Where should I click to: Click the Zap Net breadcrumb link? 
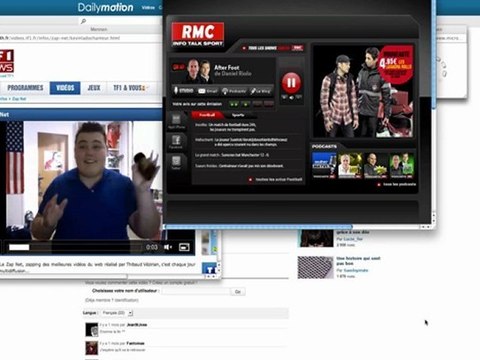click(x=19, y=99)
